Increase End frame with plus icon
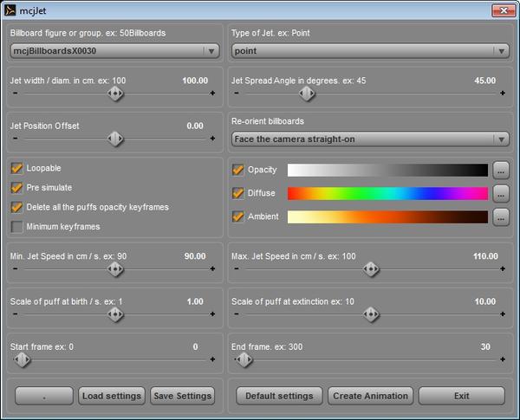The image size is (520, 420). [x=503, y=359]
